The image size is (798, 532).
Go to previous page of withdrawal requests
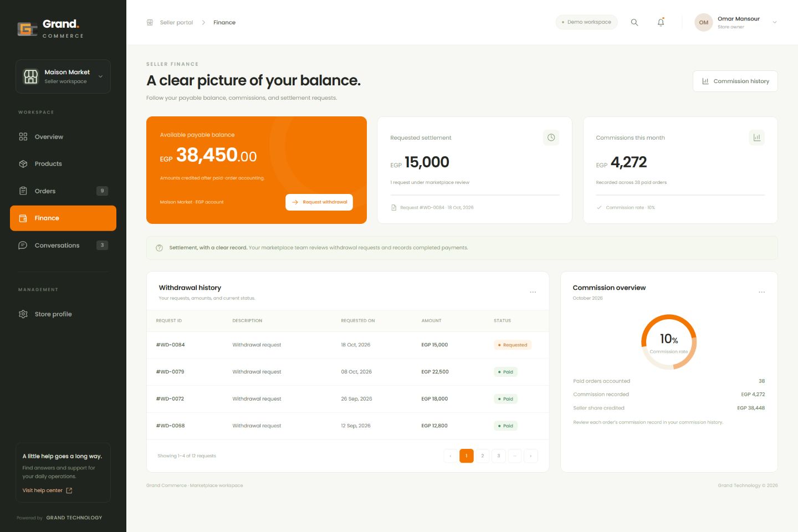[x=451, y=456]
